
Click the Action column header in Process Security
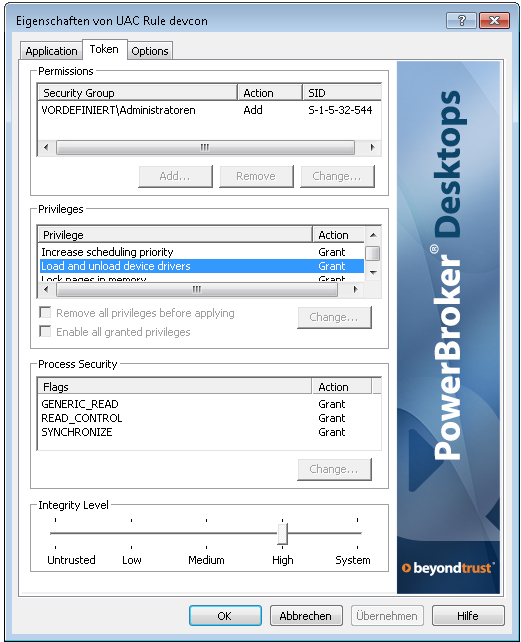(342, 387)
